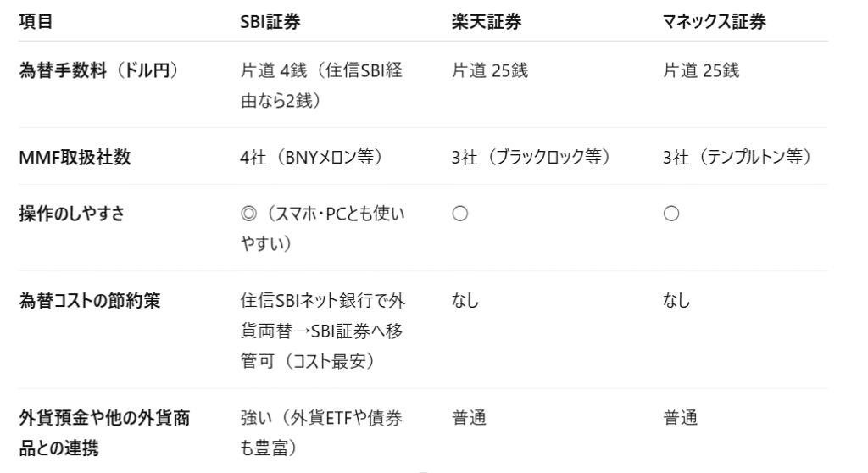Click the 3社（ブラックロック等） cell
The width and height of the screenshot is (868, 473).
531,158
